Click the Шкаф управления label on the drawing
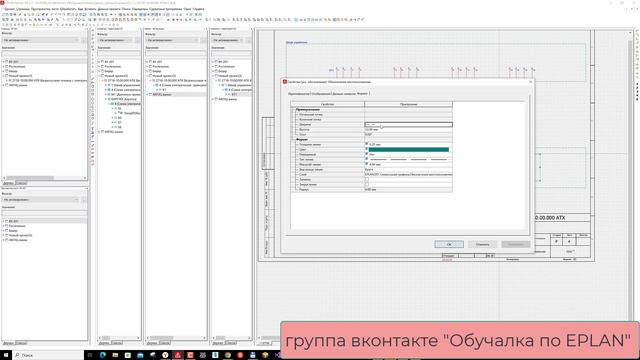Image resolution: width=640 pixels, height=360 pixels. [x=297, y=42]
